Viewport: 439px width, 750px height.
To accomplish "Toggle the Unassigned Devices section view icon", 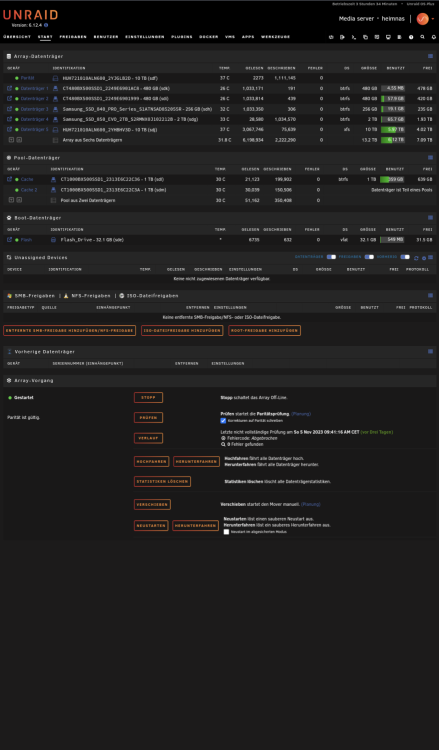I will 430,257.
